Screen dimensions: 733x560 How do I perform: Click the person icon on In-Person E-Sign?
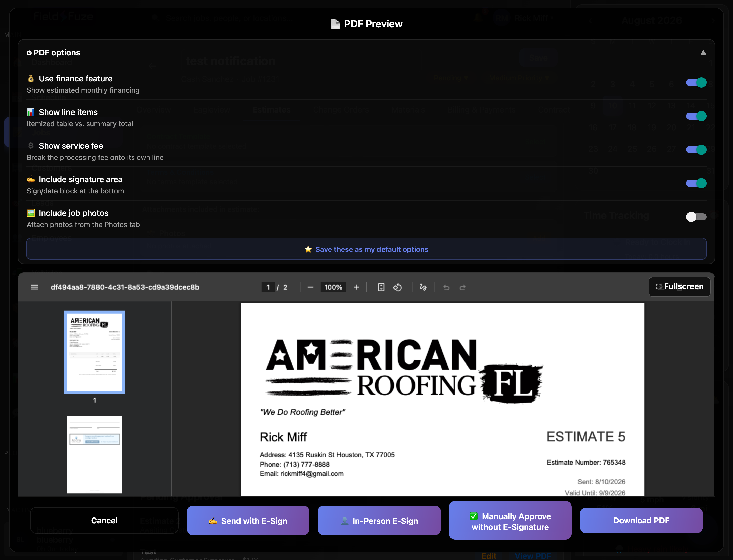(x=345, y=521)
